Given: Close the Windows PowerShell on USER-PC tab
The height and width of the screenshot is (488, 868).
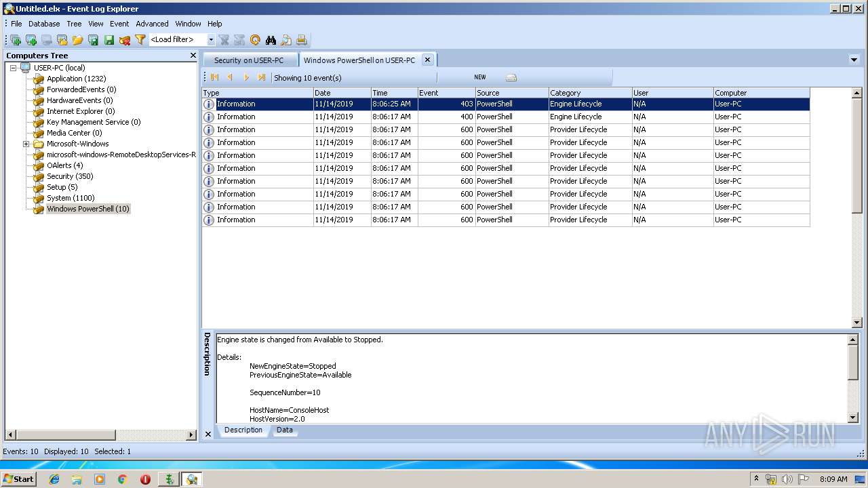Looking at the screenshot, I should [428, 60].
